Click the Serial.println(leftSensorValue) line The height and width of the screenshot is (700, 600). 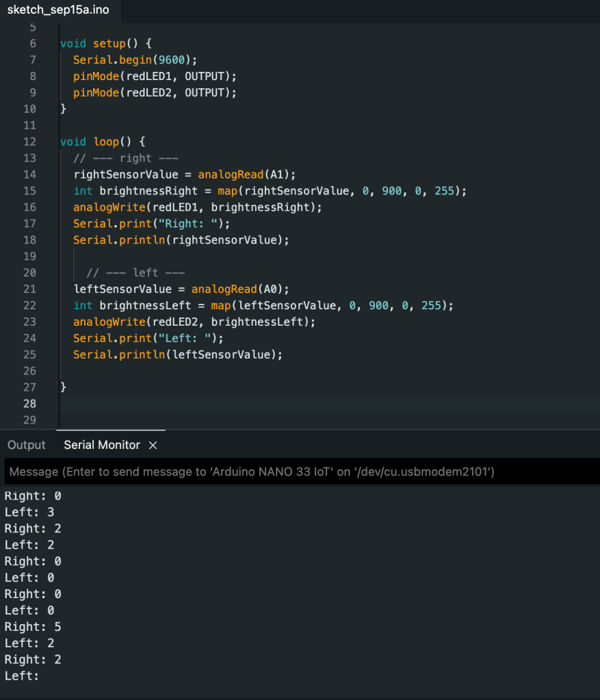point(178,354)
